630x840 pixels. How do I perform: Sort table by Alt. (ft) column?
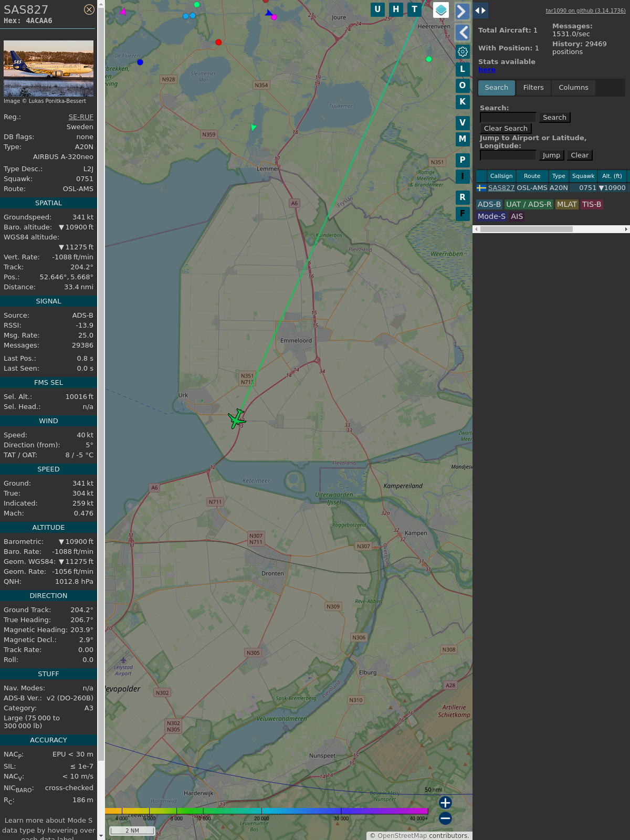click(x=612, y=176)
